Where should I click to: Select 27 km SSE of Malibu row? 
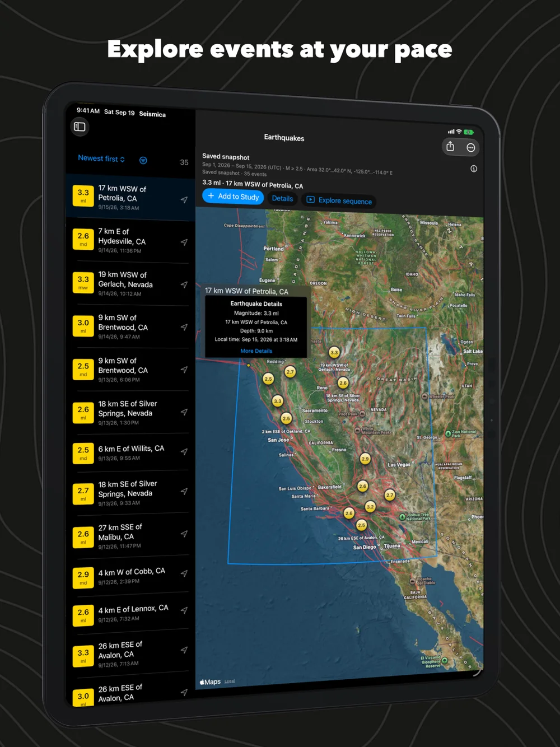tap(130, 535)
